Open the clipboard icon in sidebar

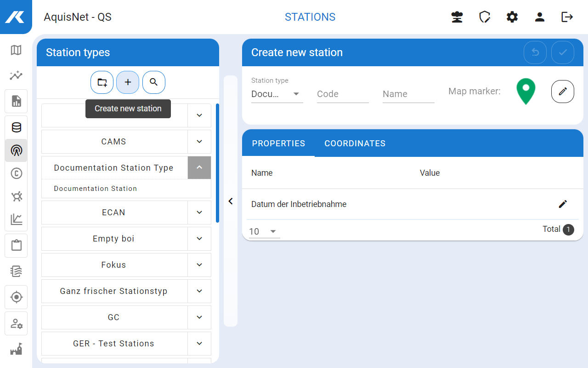point(16,245)
